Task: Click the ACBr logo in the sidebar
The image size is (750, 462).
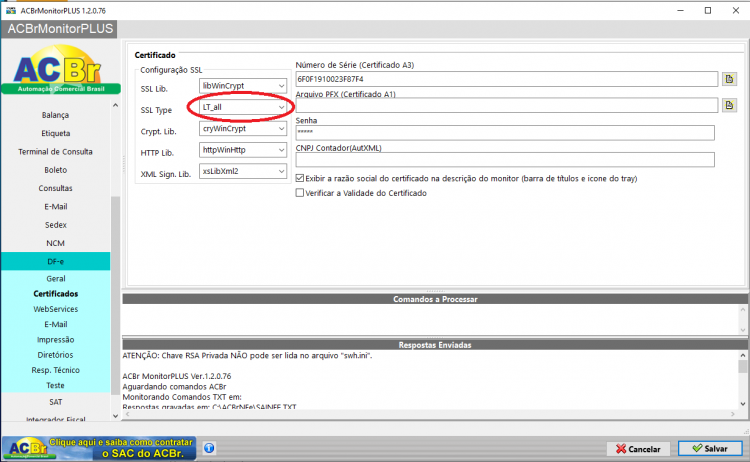Action: [61, 70]
